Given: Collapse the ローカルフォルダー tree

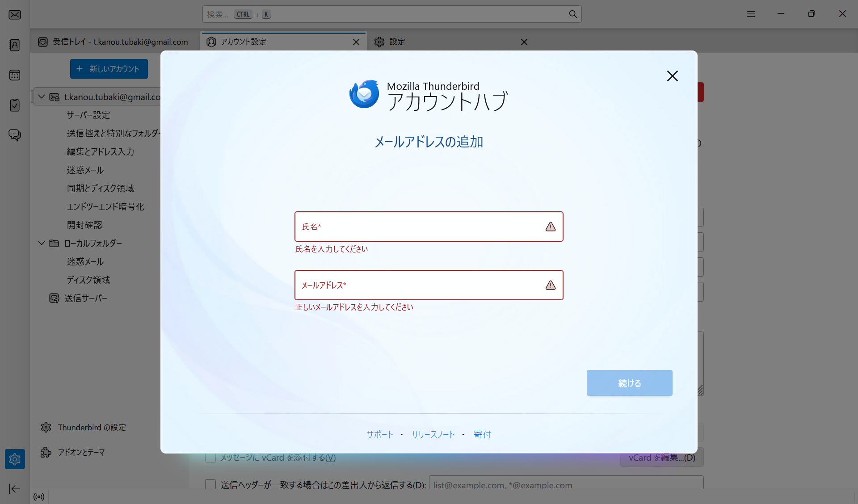Looking at the screenshot, I should coord(42,244).
